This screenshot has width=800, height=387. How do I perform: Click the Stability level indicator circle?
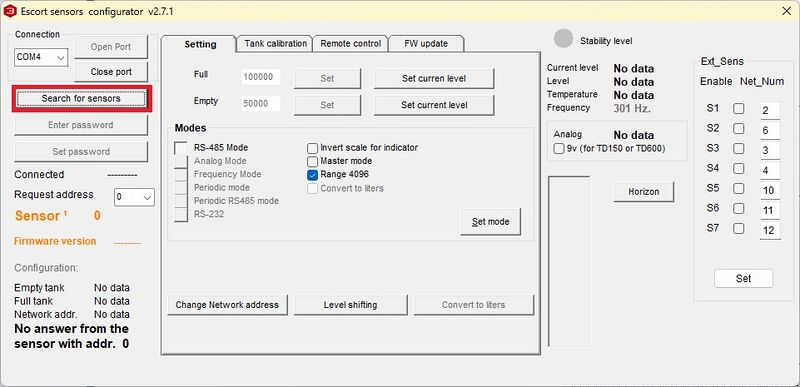pyautogui.click(x=564, y=39)
